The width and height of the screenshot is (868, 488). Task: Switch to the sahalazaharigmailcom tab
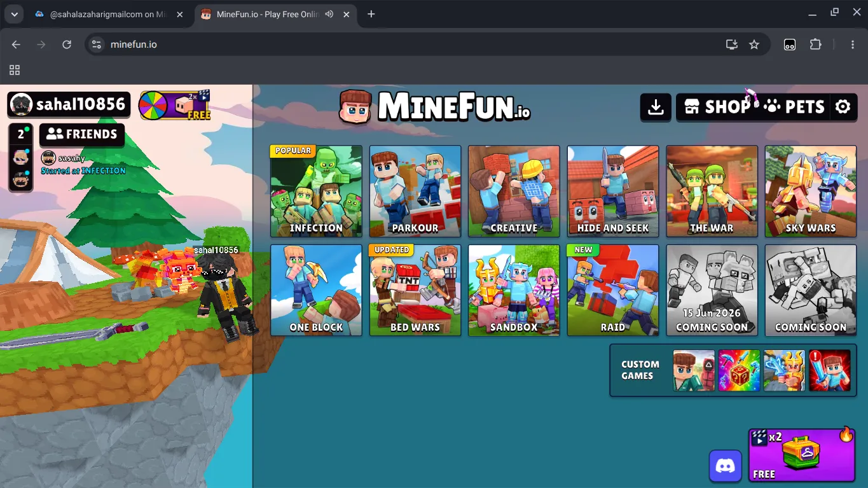coord(108,14)
